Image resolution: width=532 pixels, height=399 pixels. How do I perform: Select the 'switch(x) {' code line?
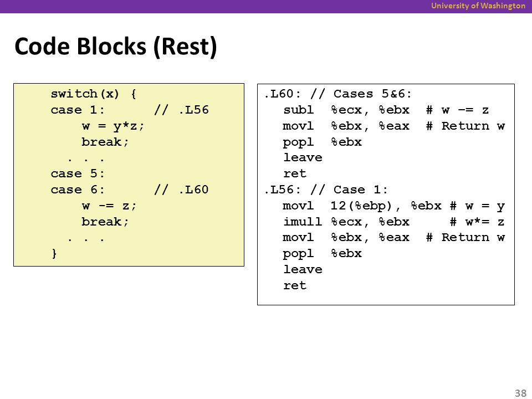(94, 94)
